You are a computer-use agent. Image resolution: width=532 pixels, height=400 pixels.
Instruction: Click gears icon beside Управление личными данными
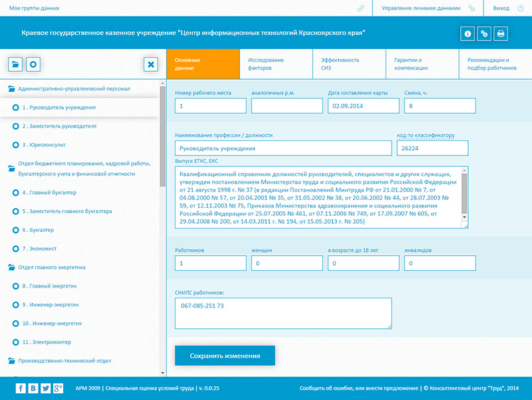point(471,8)
